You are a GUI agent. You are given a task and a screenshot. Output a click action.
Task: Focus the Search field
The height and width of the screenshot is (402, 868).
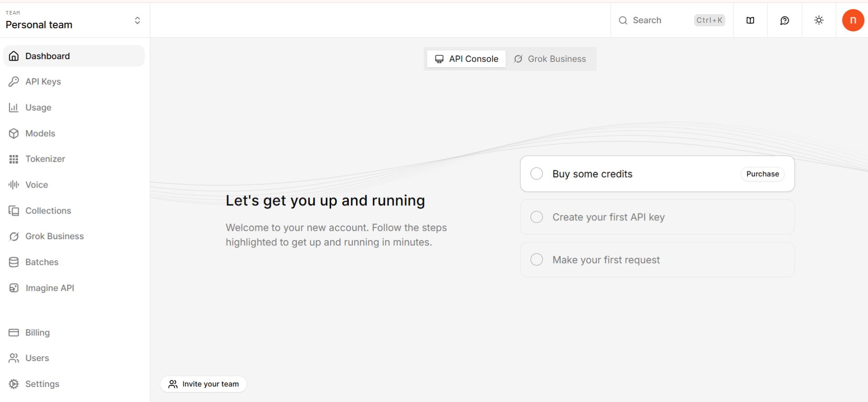[660, 20]
